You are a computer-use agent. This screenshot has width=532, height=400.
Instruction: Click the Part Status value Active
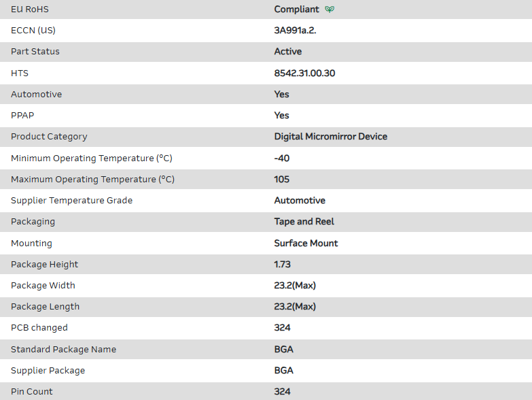[288, 52]
